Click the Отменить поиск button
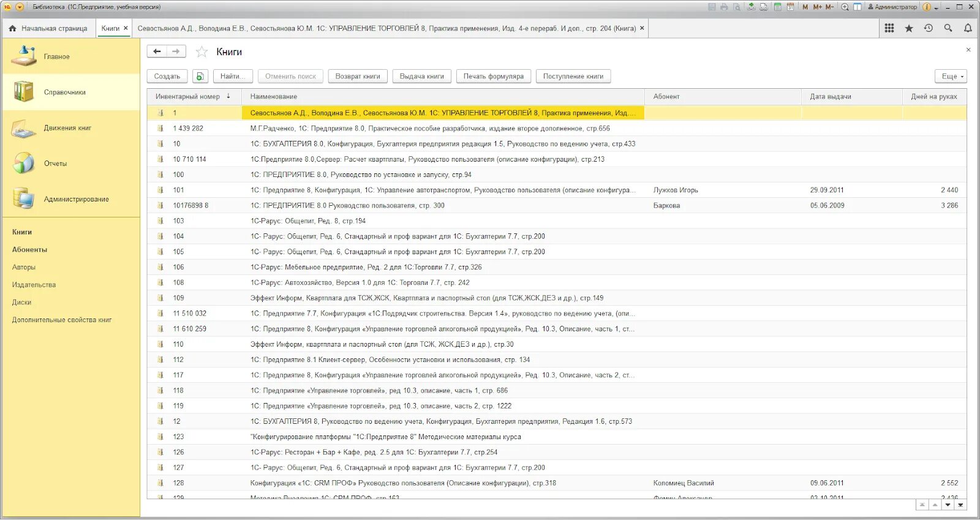 click(x=290, y=77)
